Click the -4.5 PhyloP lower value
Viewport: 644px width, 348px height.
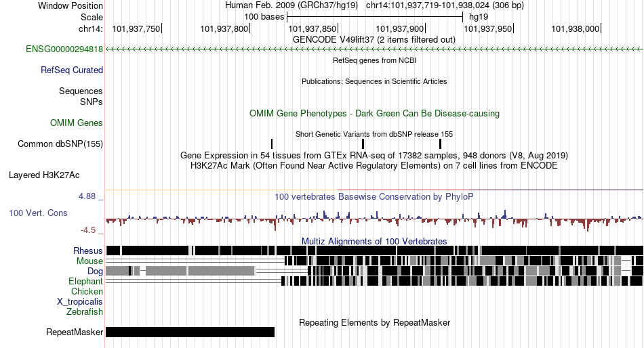pyautogui.click(x=88, y=230)
